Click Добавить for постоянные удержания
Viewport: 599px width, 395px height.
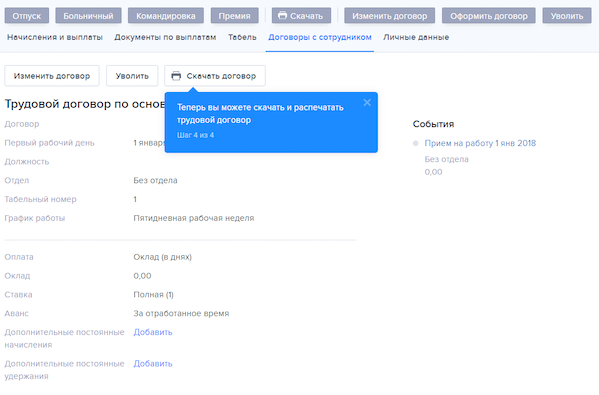coord(153,364)
